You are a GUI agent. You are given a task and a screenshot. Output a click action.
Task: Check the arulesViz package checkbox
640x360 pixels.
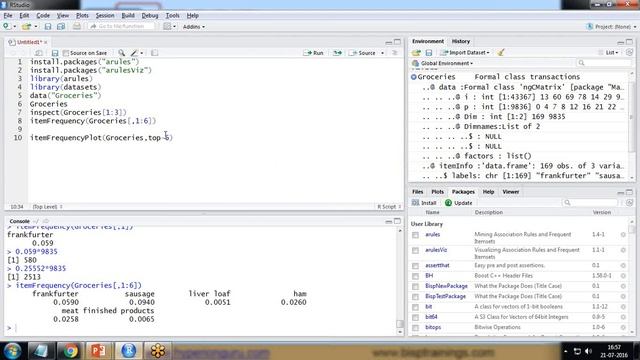point(415,250)
